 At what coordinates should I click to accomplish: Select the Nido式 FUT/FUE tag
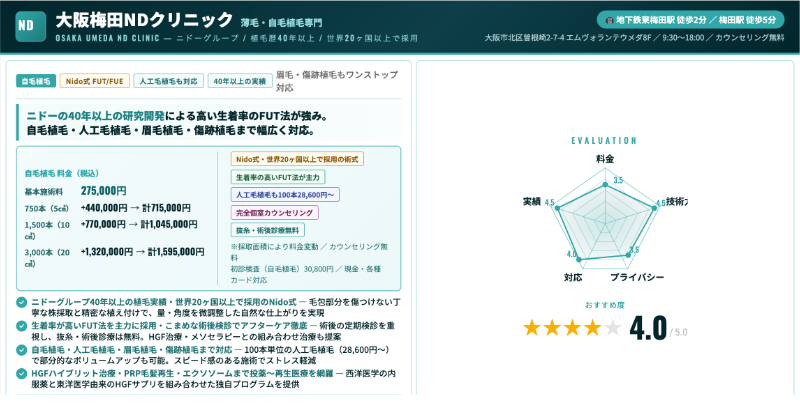pyautogui.click(x=92, y=81)
